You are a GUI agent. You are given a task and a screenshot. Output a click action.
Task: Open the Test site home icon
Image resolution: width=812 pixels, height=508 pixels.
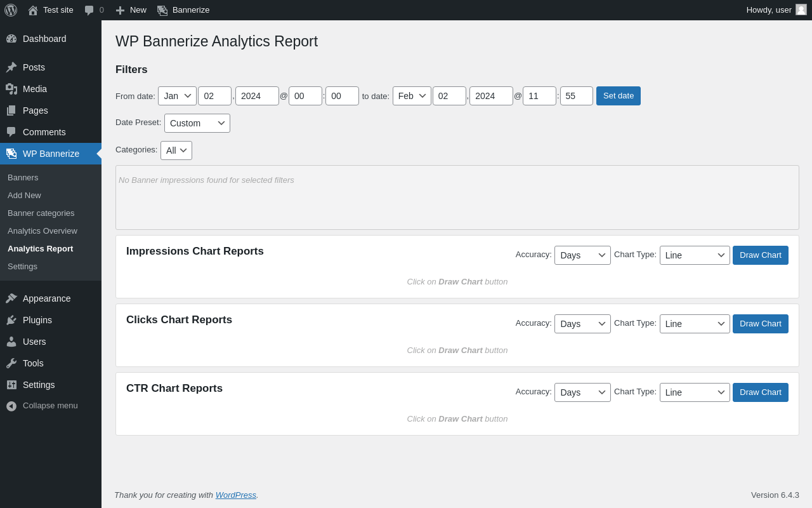pyautogui.click(x=33, y=10)
